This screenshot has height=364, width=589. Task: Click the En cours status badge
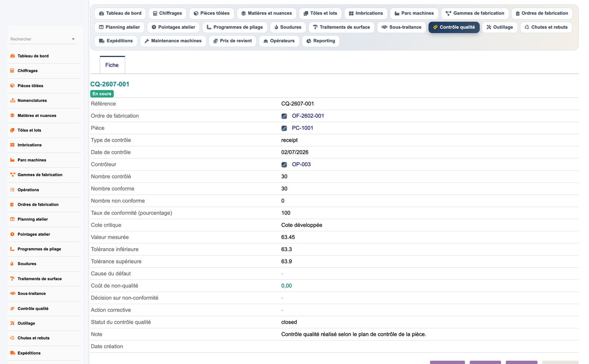click(102, 94)
